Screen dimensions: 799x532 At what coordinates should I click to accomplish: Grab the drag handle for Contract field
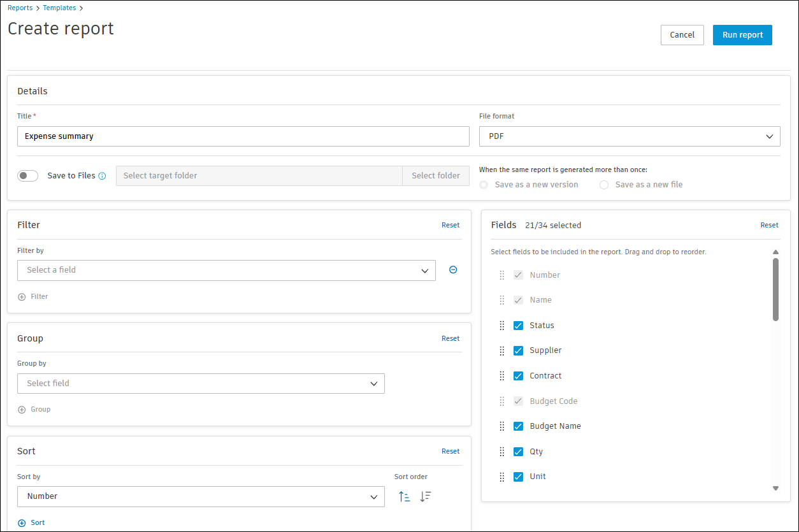(501, 376)
